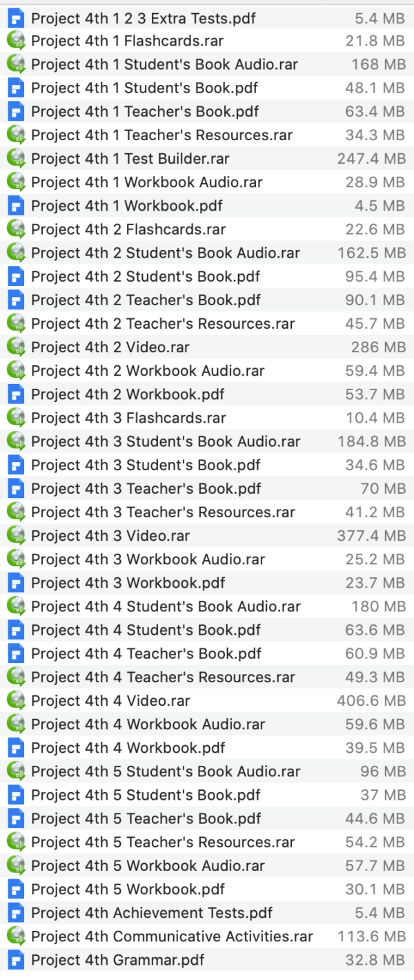Select the Project 4th 1 Workbook.pdf file
This screenshot has height=980, width=414.
(126, 206)
